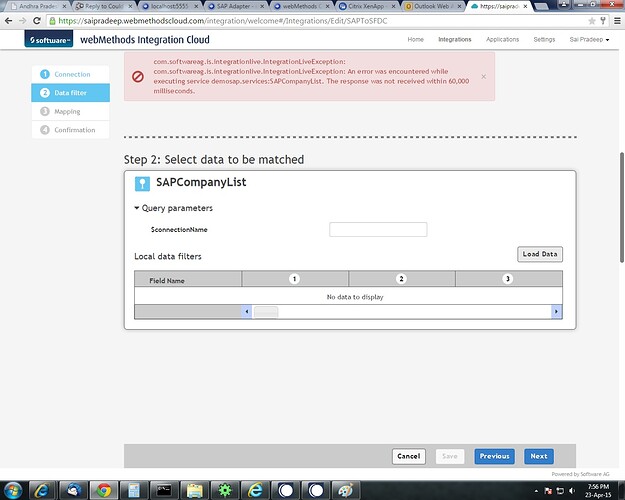The height and width of the screenshot is (500, 625).
Task: Click the browser address bar URL
Action: point(223,21)
